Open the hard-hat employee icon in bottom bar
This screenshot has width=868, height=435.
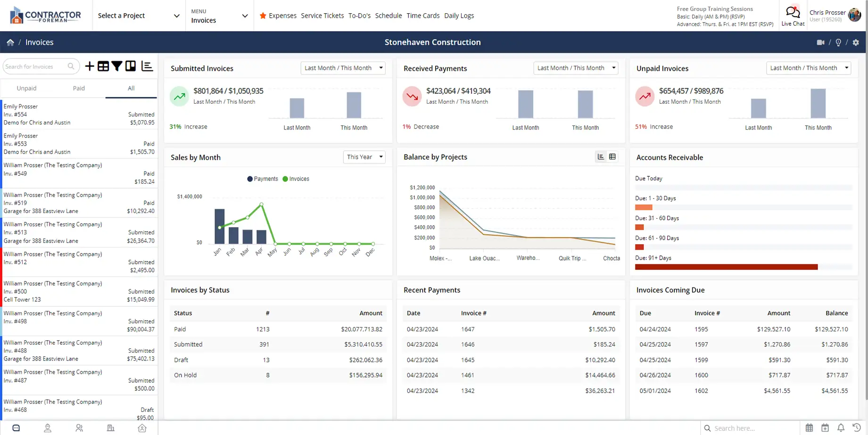pos(48,428)
